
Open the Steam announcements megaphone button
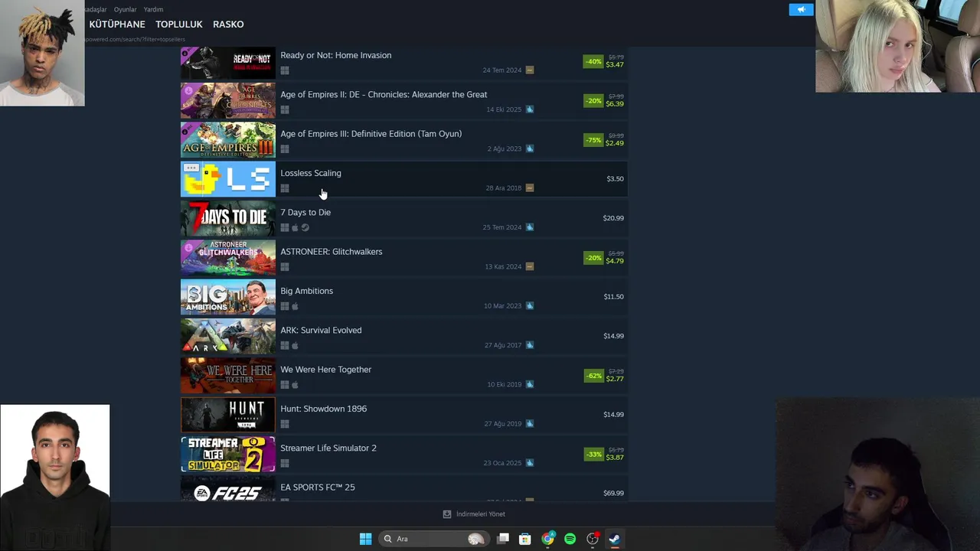(801, 10)
